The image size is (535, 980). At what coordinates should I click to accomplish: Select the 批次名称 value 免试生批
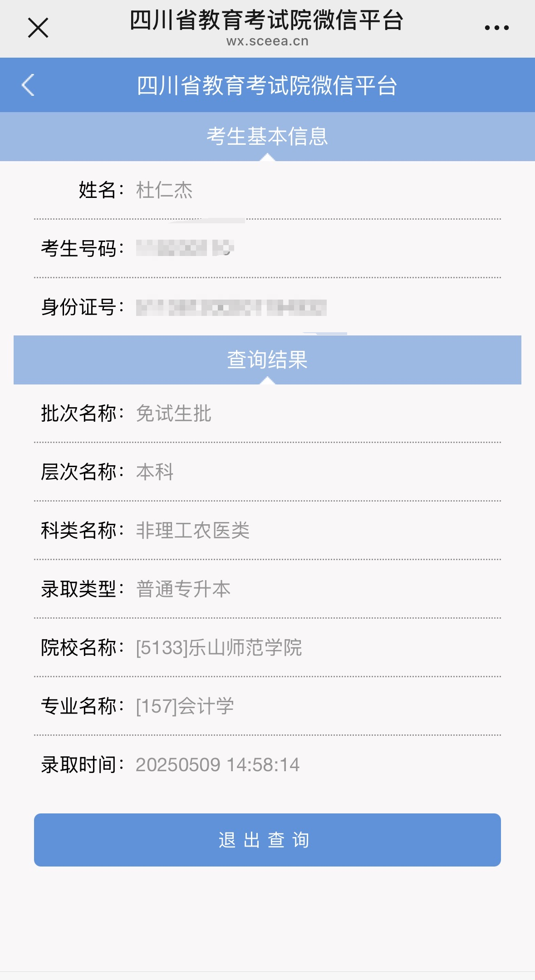point(174,414)
